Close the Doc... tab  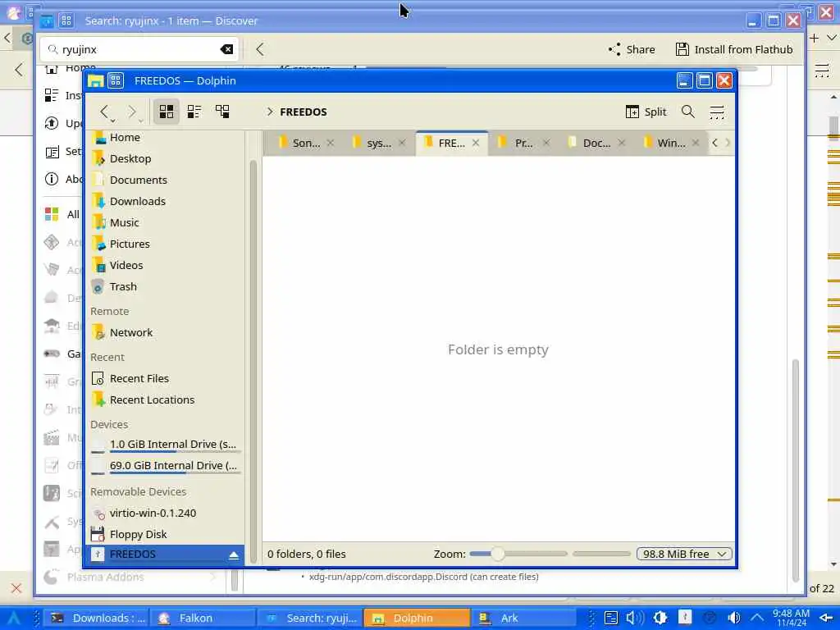622,143
